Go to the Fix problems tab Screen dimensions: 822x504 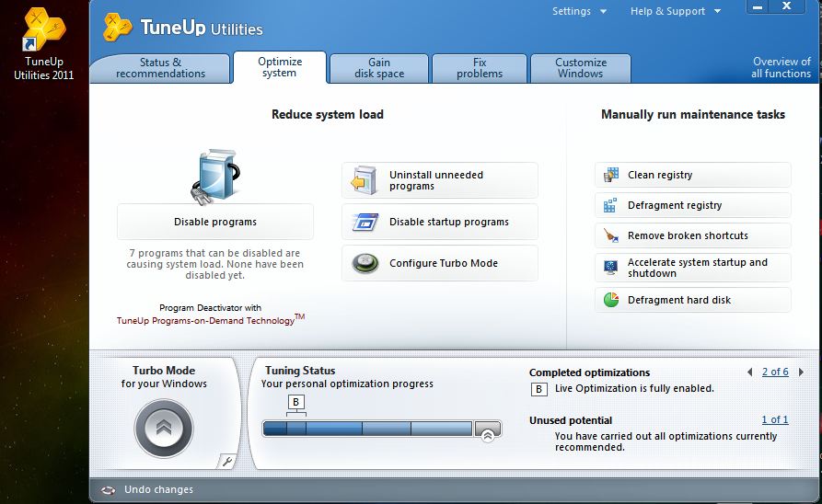pos(480,68)
